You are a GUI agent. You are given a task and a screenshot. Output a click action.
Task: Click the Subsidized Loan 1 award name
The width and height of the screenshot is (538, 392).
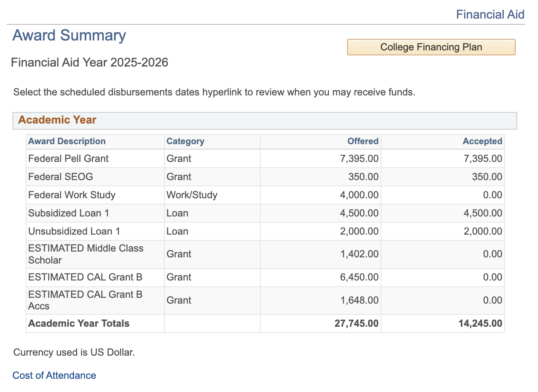pos(69,213)
